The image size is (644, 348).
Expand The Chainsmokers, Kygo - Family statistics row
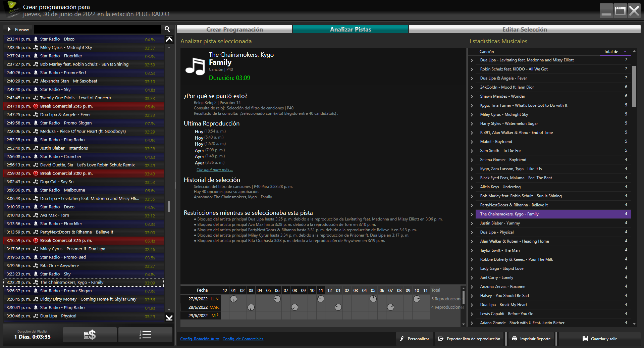tap(472, 214)
